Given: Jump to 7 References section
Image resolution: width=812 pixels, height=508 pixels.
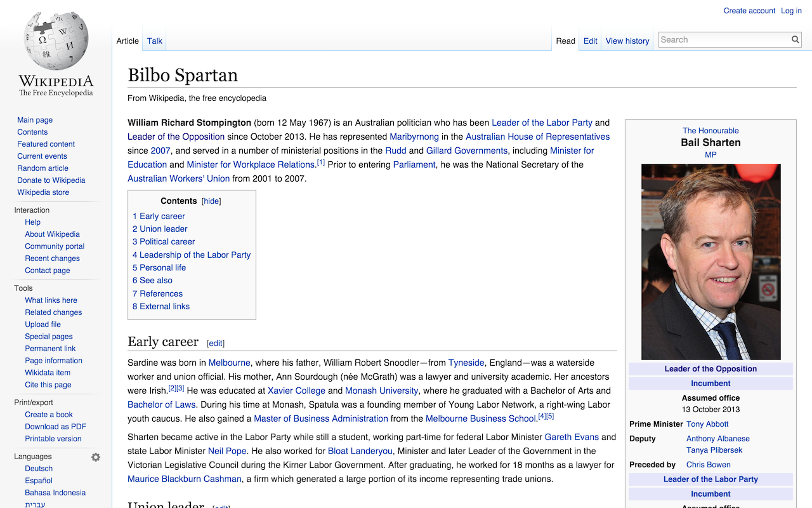Looking at the screenshot, I should click(x=157, y=293).
